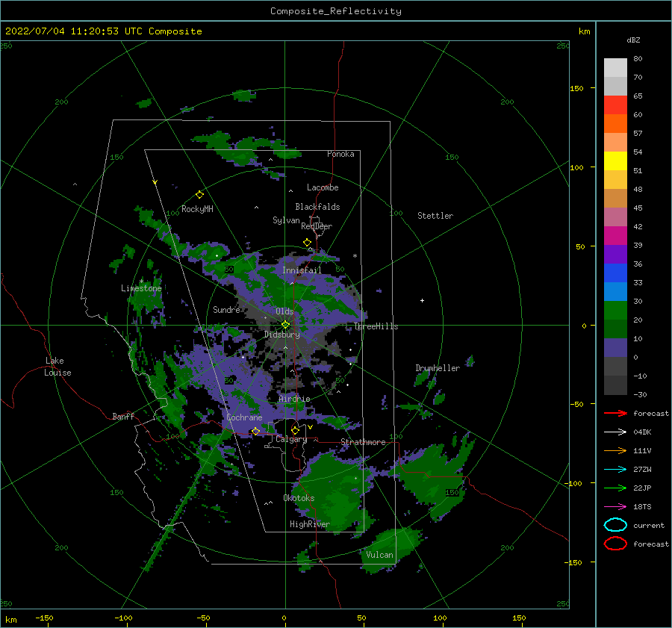
Task: Select the -10 dBZ dark gray swatch
Action: pos(615,385)
